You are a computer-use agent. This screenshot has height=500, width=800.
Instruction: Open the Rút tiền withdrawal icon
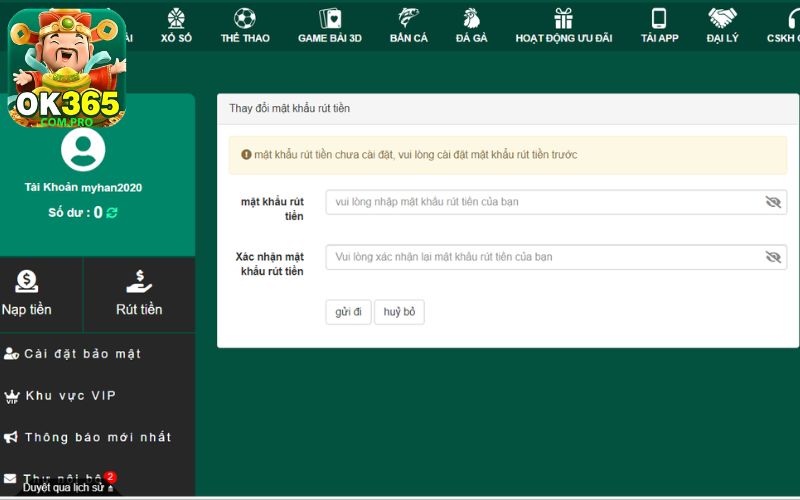(139, 283)
